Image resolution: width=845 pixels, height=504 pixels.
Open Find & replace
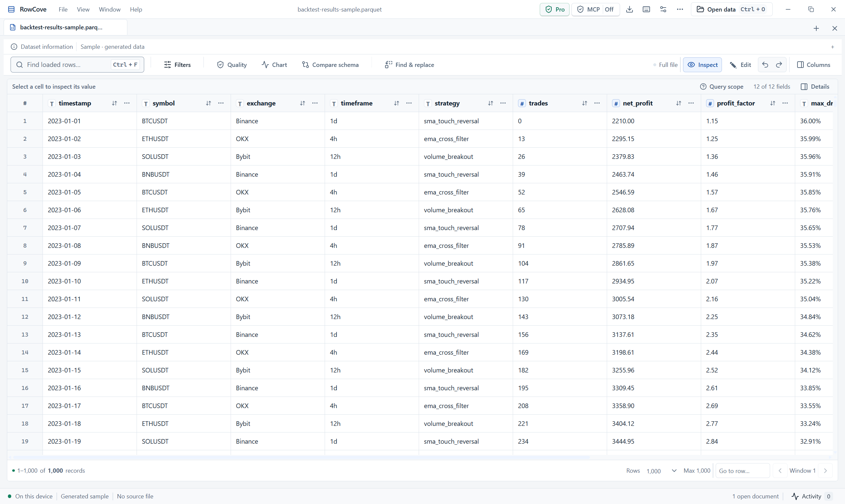coord(409,65)
